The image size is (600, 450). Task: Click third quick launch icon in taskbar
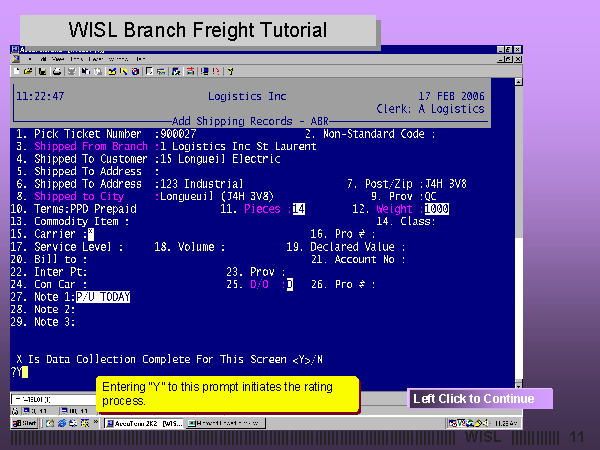coord(73,423)
